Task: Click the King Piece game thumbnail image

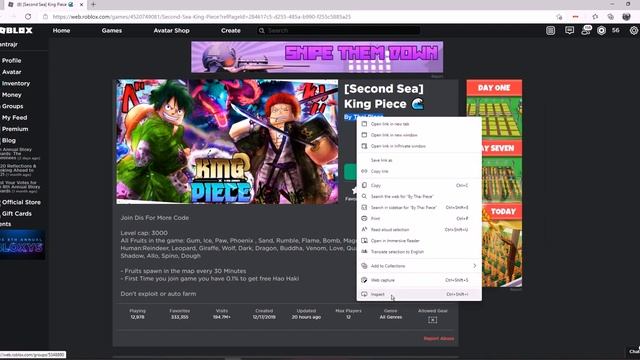Action: point(227,142)
